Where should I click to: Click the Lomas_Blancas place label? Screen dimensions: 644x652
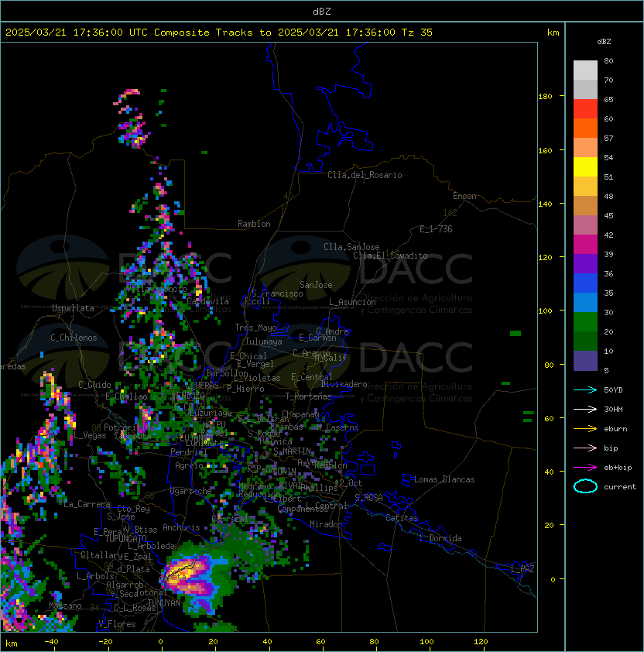click(444, 479)
